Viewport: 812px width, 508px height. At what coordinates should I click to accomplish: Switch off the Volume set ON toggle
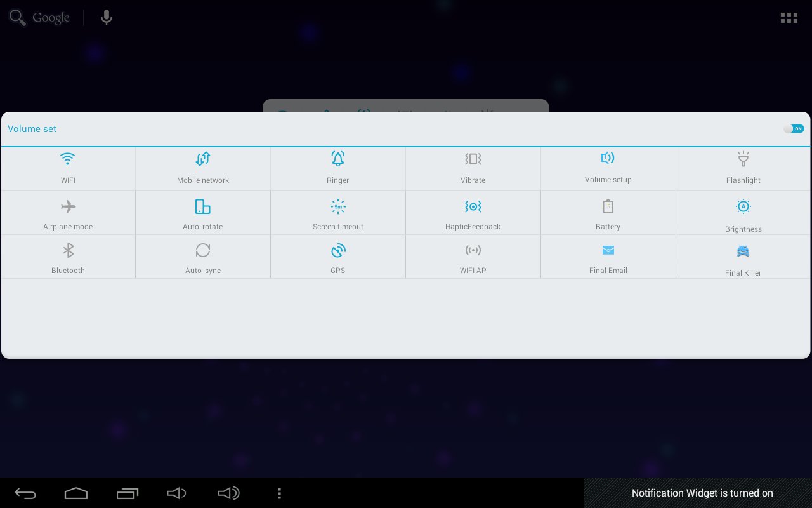click(x=794, y=129)
